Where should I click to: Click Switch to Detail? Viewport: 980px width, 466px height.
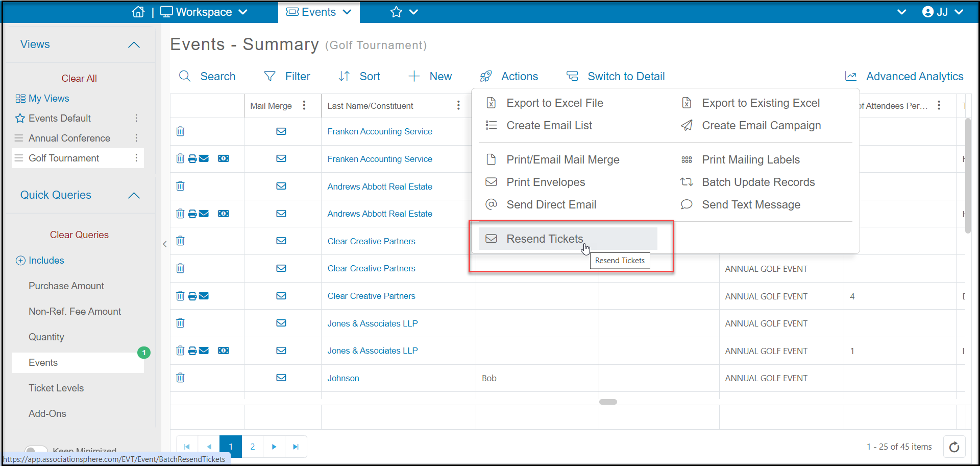(616, 76)
